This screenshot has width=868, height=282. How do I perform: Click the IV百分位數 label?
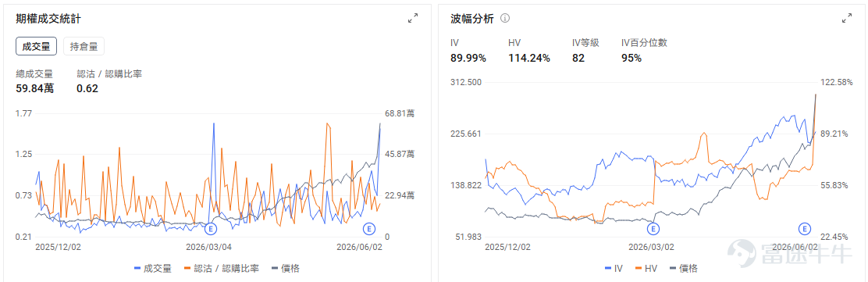[x=644, y=43]
